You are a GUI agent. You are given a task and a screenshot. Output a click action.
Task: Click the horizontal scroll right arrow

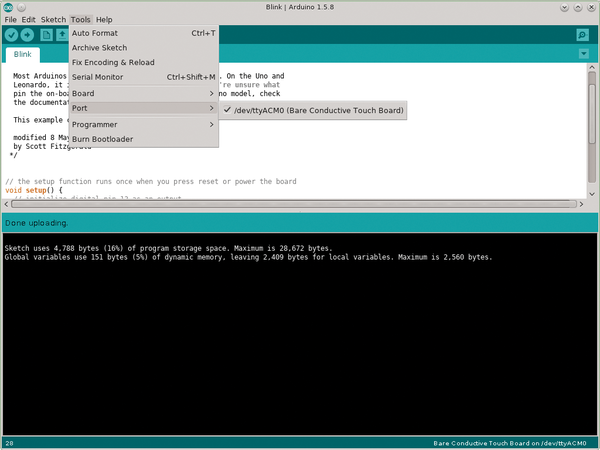(581, 204)
